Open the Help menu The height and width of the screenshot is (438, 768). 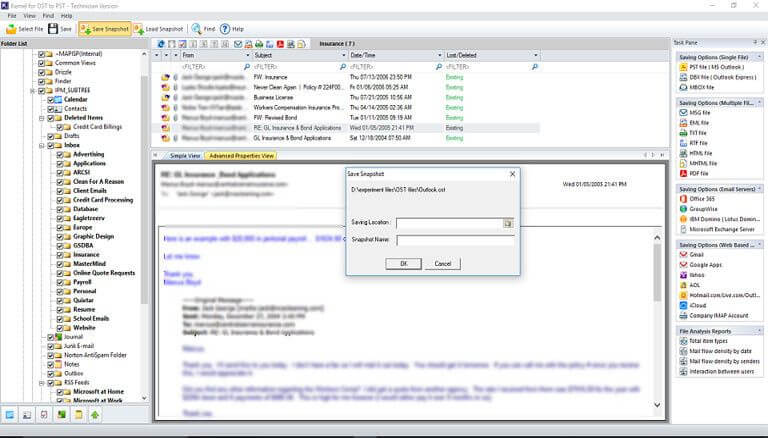coord(67,16)
